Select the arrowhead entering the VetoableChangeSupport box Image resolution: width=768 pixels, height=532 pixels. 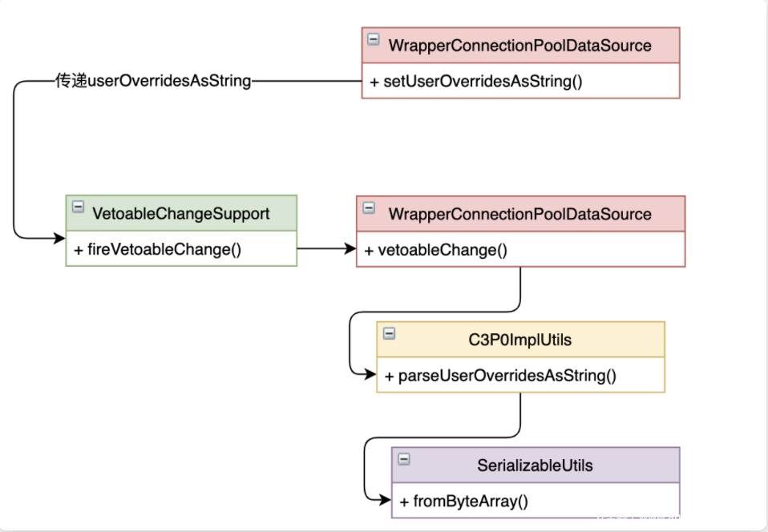click(59, 238)
